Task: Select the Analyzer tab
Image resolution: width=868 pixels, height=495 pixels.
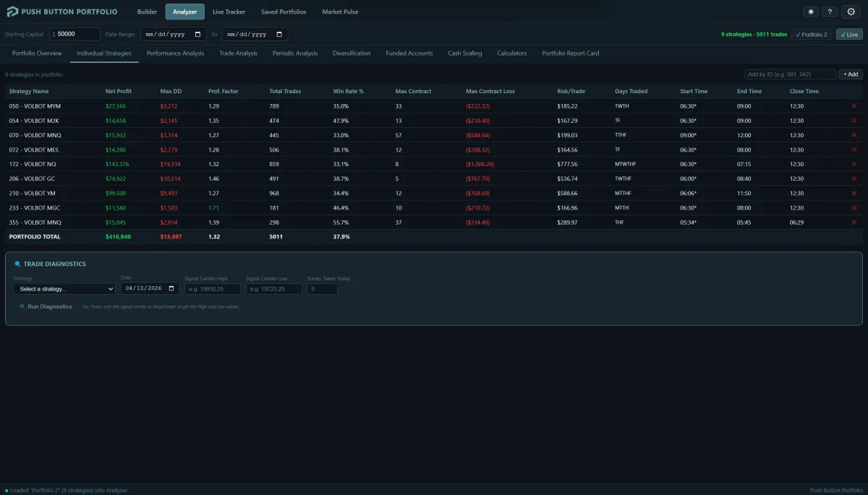Action: [x=184, y=12]
